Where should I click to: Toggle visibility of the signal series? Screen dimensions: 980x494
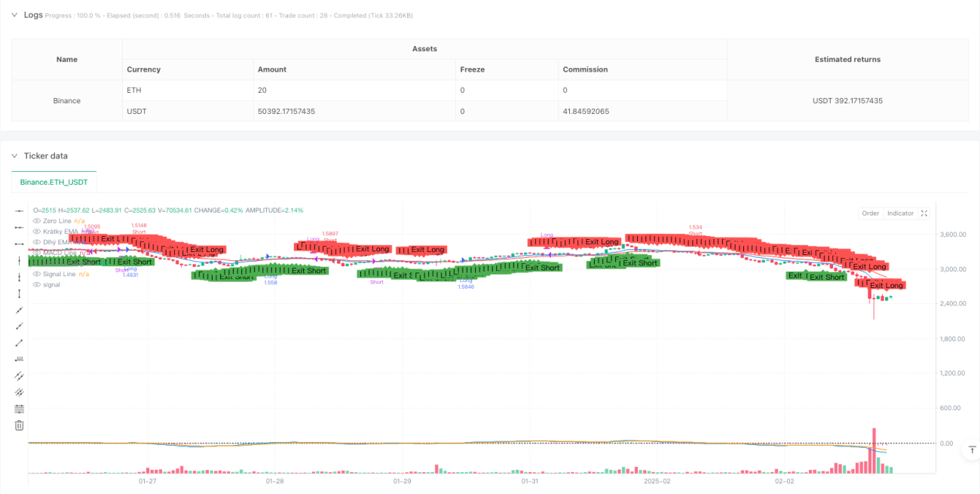[36, 284]
